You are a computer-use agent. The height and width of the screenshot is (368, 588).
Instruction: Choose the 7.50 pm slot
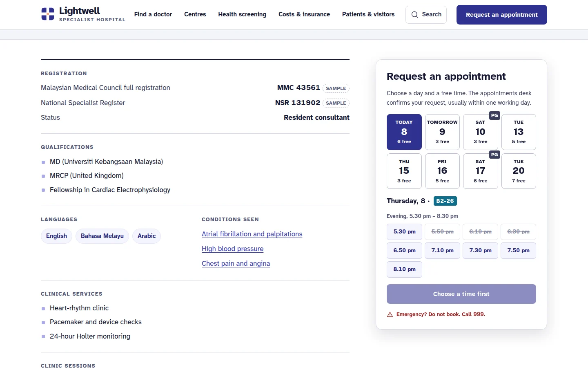point(519,251)
